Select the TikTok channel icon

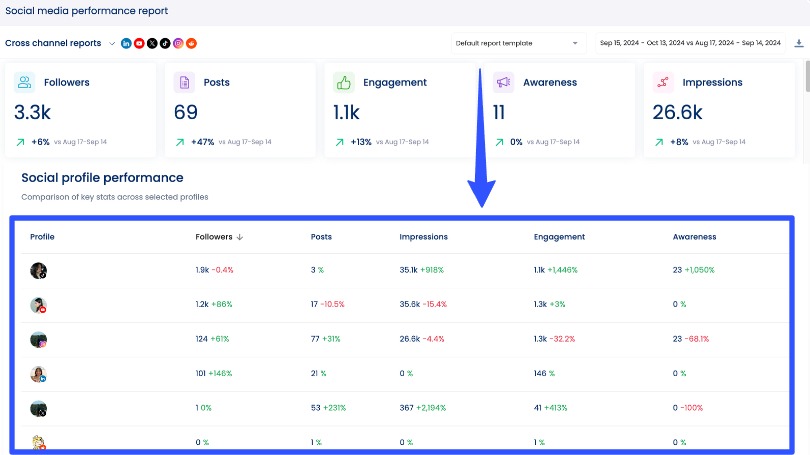tap(165, 43)
